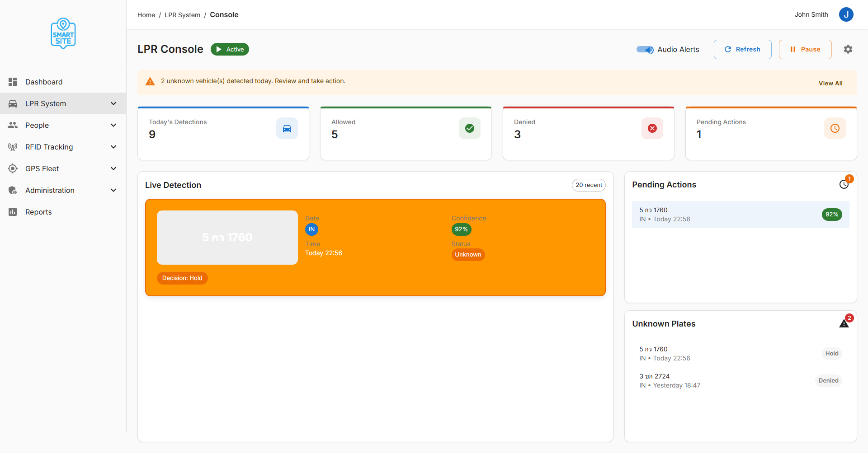Click the John Smith avatar icon
868x453 pixels.
coord(846,14)
